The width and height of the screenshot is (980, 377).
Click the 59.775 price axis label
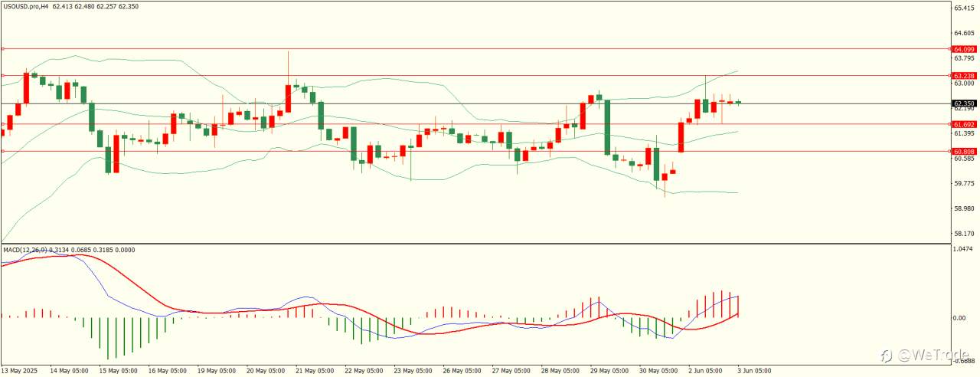tap(964, 183)
